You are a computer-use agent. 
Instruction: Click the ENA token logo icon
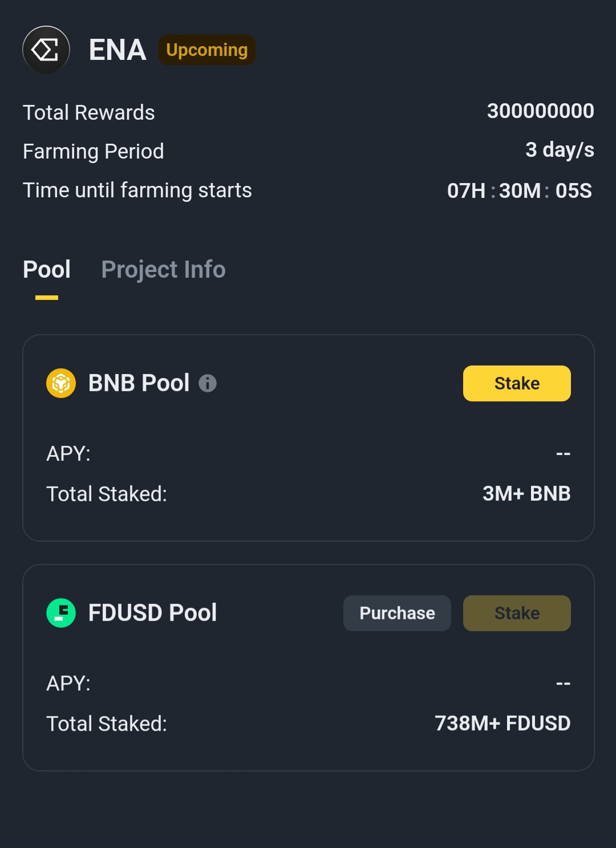point(46,50)
